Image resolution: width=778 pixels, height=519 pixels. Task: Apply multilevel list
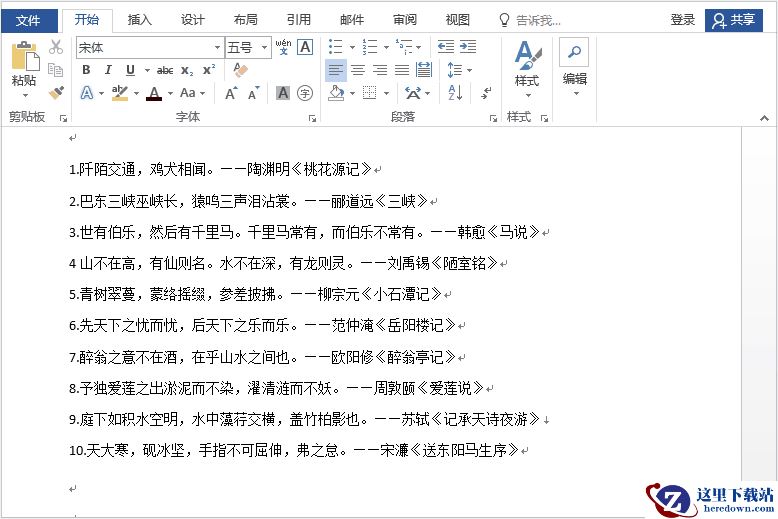(x=404, y=47)
